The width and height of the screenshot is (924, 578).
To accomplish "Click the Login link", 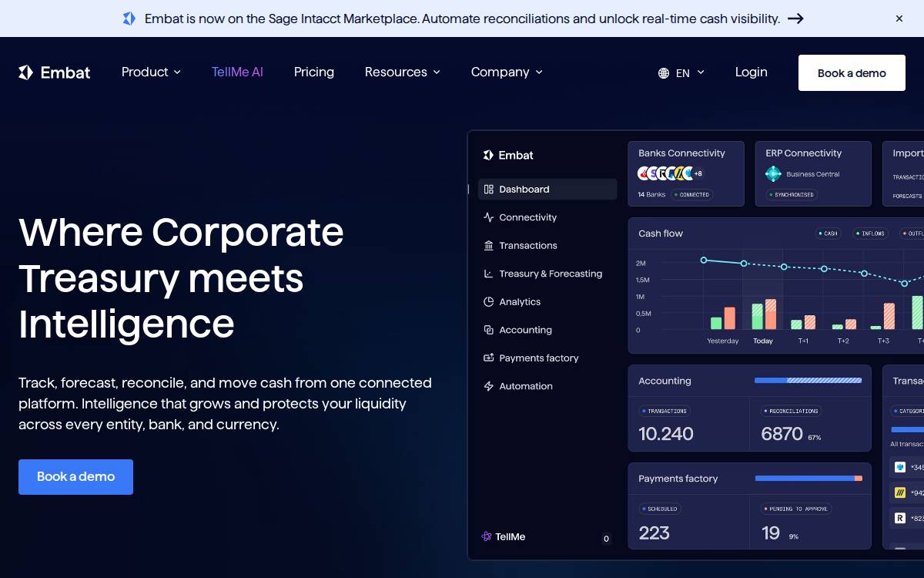I will (751, 72).
